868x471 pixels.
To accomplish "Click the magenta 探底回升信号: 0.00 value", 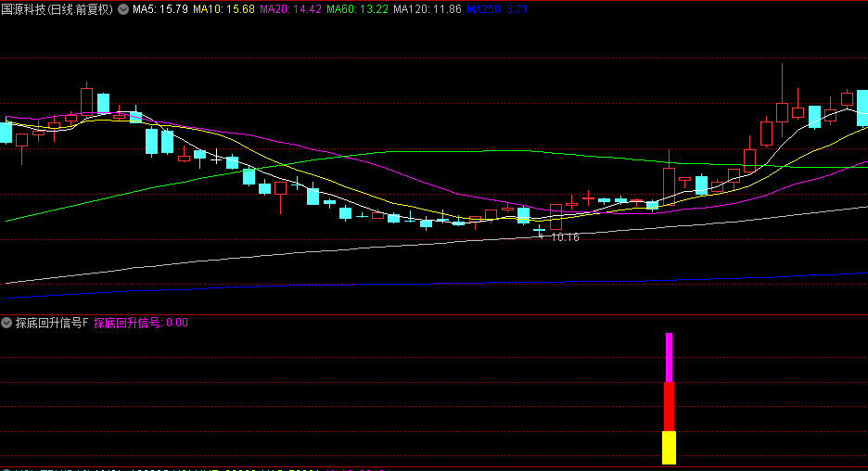I will 141,323.
